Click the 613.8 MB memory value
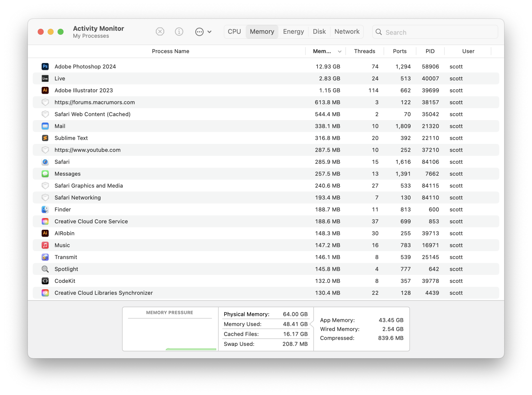The image size is (532, 395). coord(327,102)
